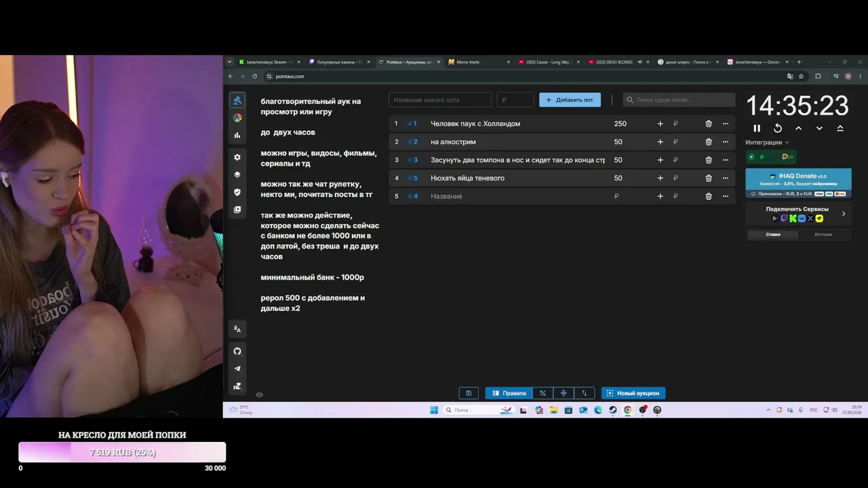Open the auction gavel page in sidebar
The image size is (868, 488).
tap(237, 100)
